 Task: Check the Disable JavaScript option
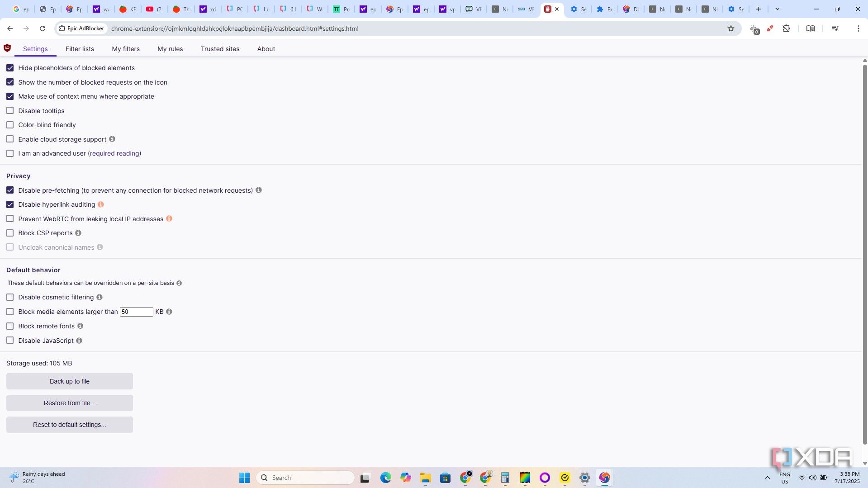[x=10, y=341]
